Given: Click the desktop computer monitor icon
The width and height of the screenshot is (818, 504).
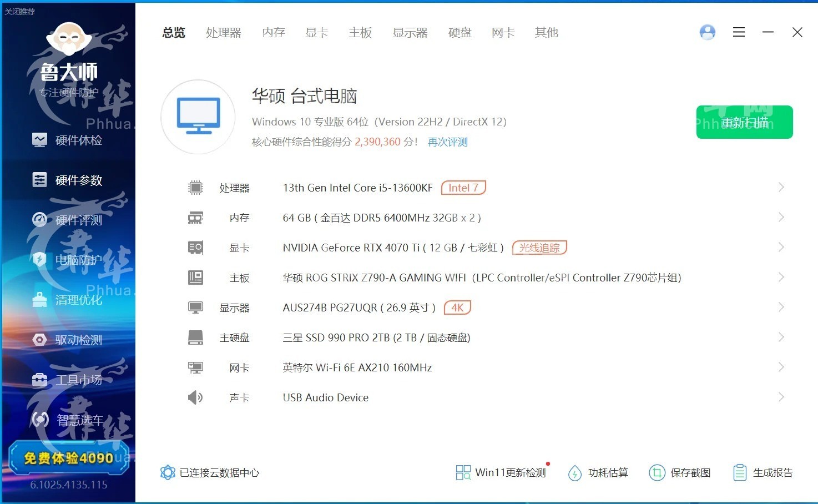Looking at the screenshot, I should [x=198, y=117].
